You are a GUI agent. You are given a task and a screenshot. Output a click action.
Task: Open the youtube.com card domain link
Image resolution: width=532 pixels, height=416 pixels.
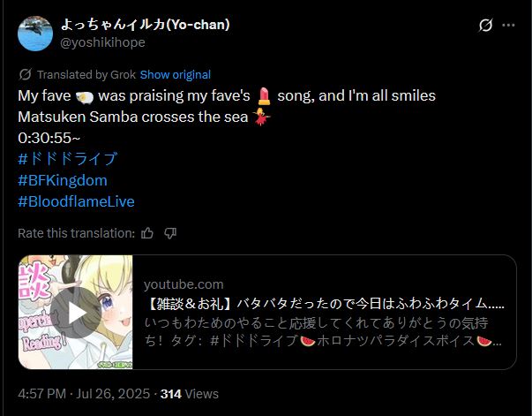(184, 284)
